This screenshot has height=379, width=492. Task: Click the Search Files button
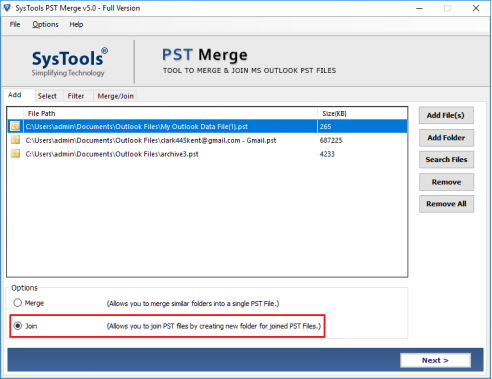[x=446, y=160]
